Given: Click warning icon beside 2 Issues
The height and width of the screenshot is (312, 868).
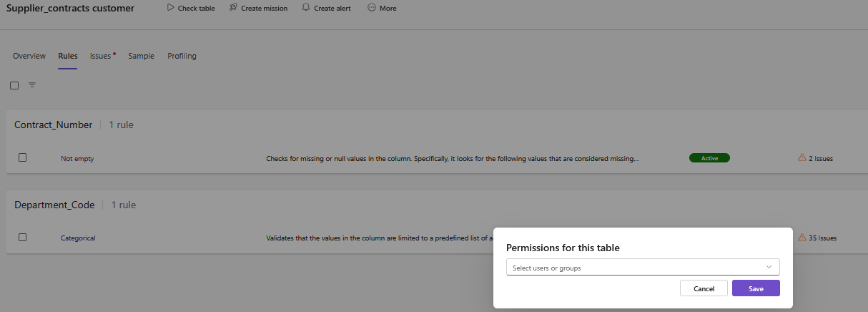Looking at the screenshot, I should pyautogui.click(x=802, y=157).
